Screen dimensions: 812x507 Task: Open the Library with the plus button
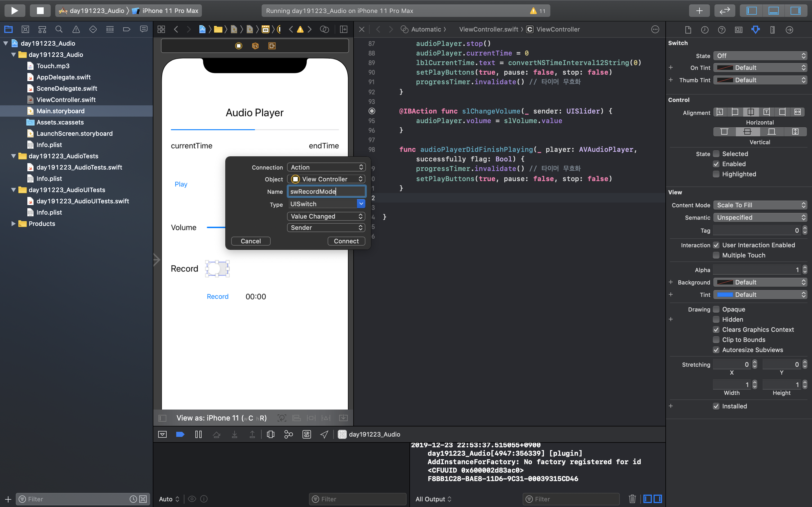coord(699,11)
